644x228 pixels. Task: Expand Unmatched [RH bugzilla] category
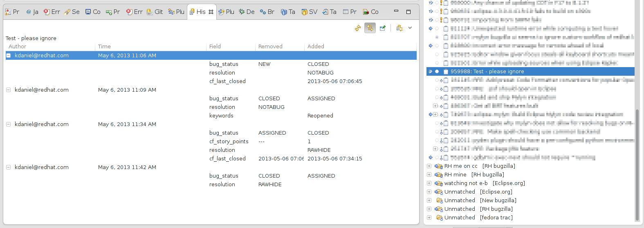[x=429, y=209]
